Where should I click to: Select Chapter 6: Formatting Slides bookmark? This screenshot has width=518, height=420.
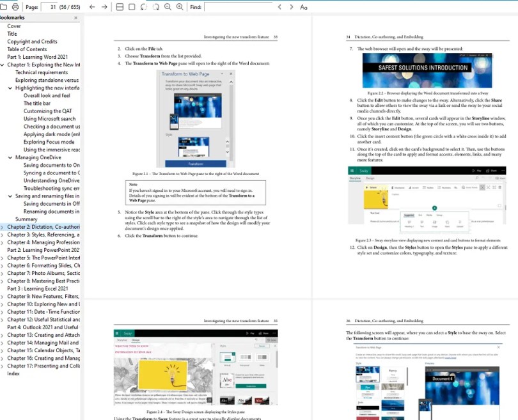tap(43, 266)
